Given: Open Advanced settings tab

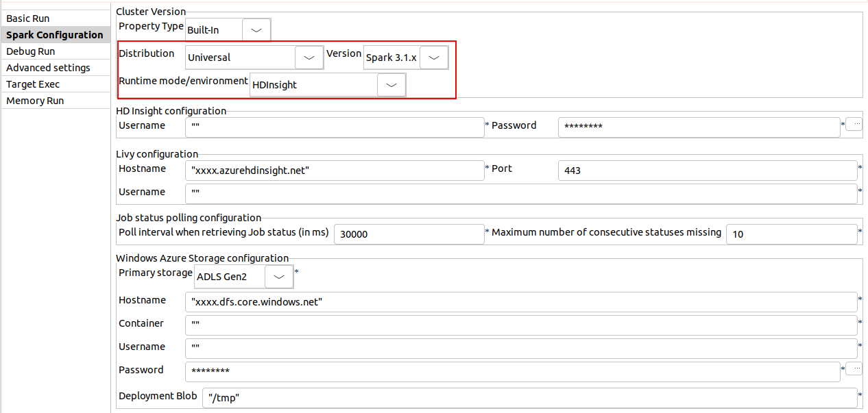Looking at the screenshot, I should [x=48, y=68].
